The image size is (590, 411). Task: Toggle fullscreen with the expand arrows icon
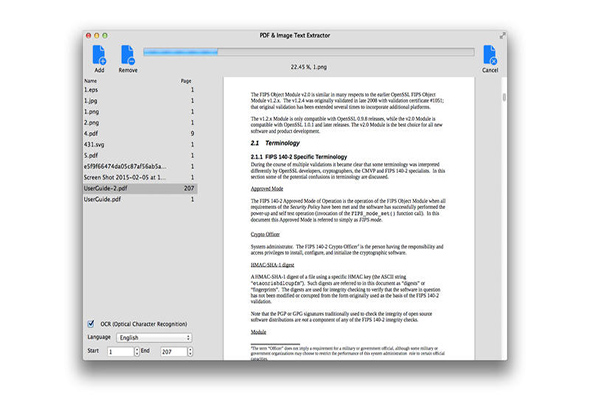pyautogui.click(x=502, y=36)
